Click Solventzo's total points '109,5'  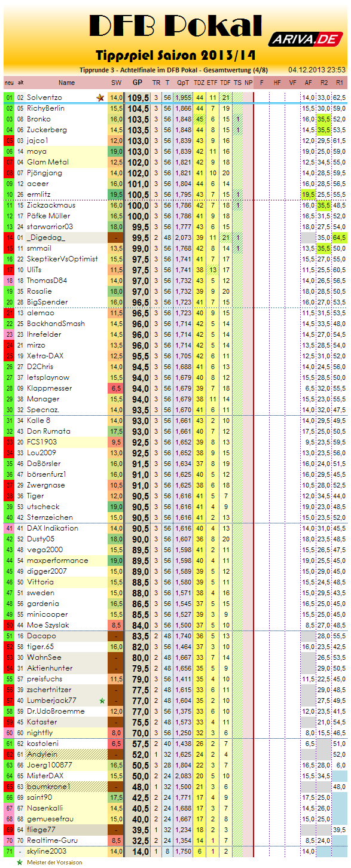(138, 97)
